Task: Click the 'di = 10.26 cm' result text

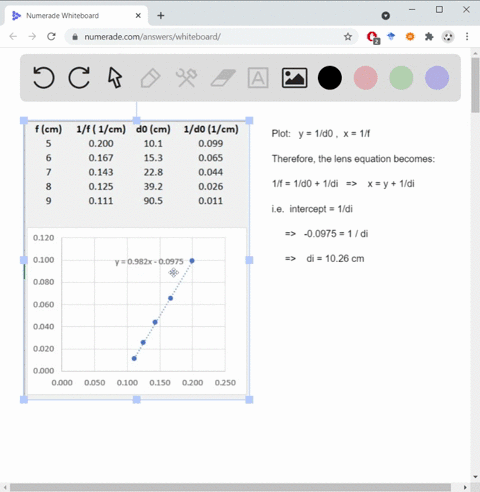Action: tap(335, 259)
